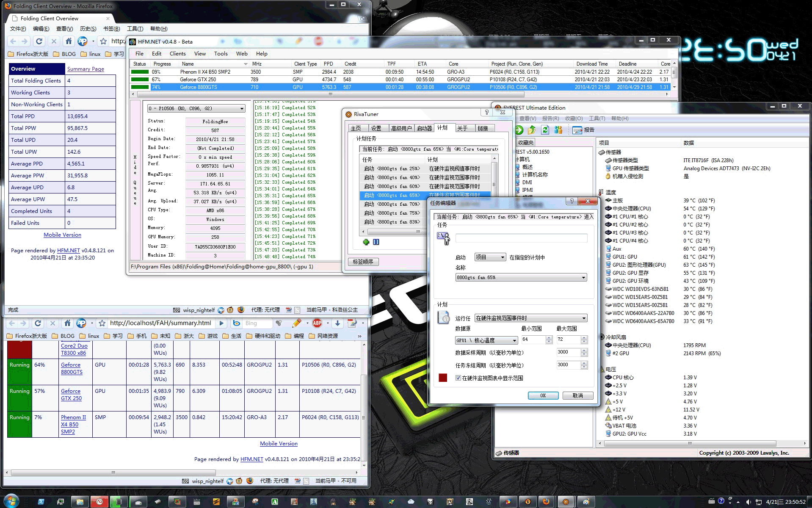Click OK in the task editor dialog

click(543, 395)
